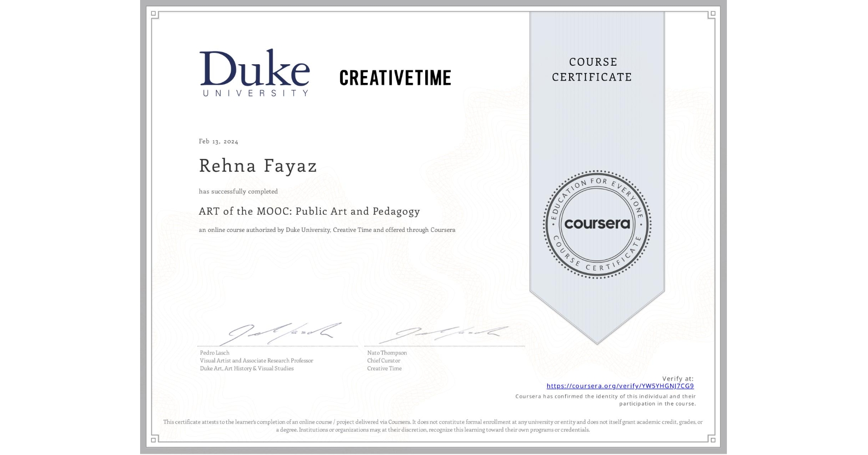Click the 'Verify at:' label
868x455 pixels.
coord(678,379)
